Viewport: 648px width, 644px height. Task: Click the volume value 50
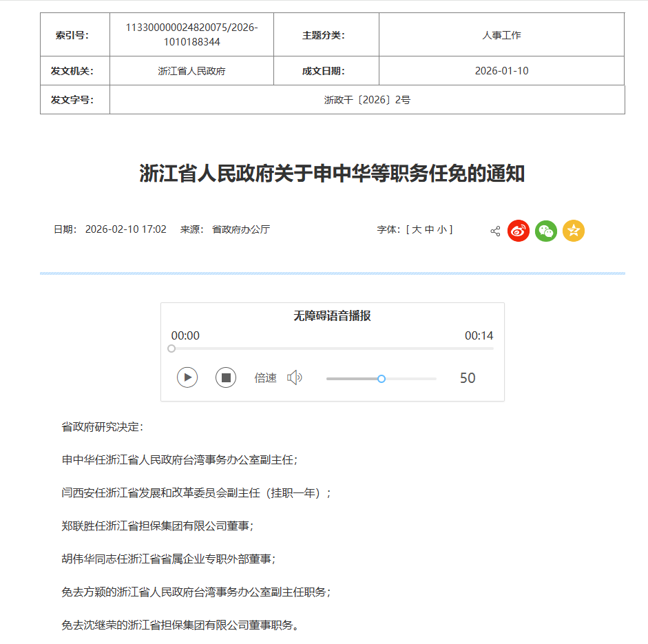pos(468,377)
